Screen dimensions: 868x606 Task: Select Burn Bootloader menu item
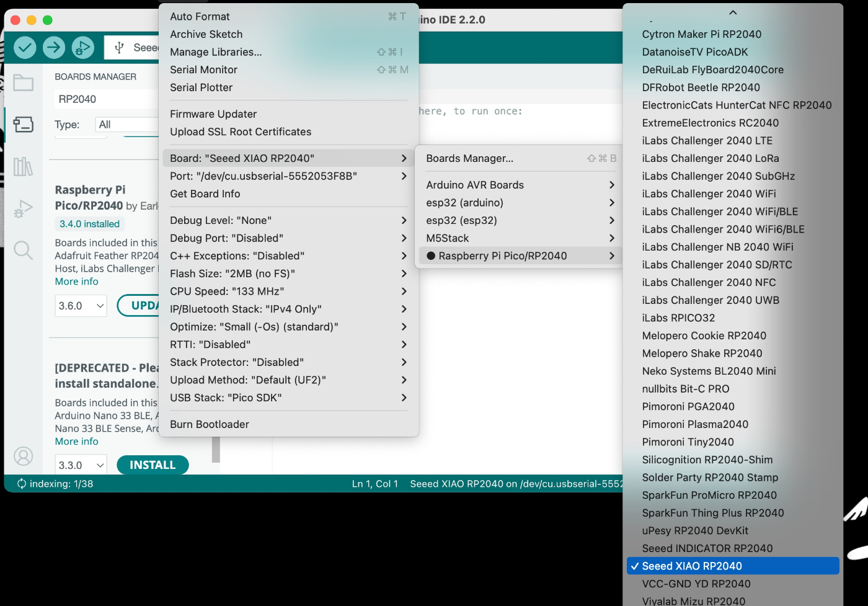point(288,424)
